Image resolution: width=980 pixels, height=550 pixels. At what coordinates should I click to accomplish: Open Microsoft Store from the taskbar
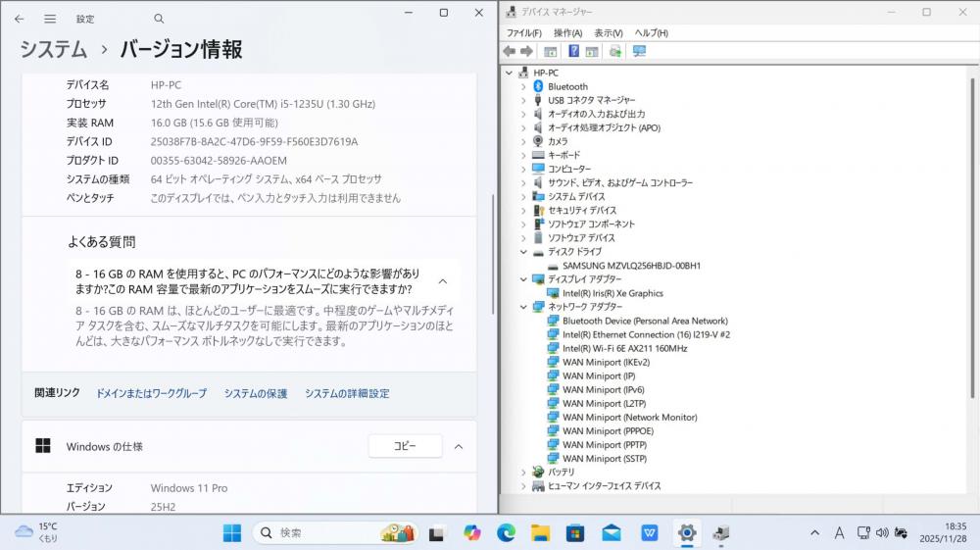pos(575,533)
